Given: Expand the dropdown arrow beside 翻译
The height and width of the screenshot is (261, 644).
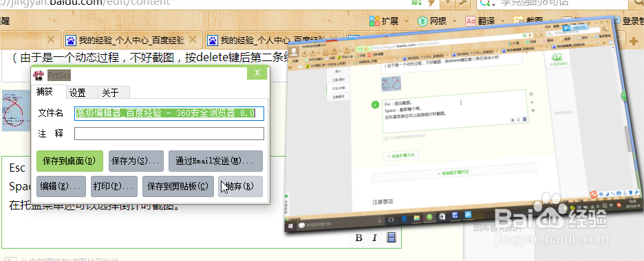Looking at the screenshot, I should click(x=503, y=21).
